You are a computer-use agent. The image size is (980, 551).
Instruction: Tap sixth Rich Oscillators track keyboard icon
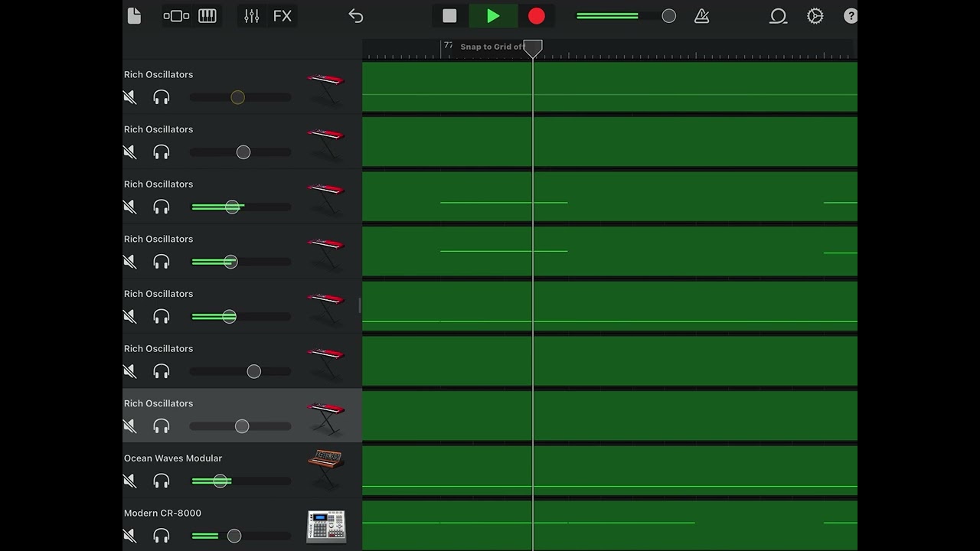point(326,363)
